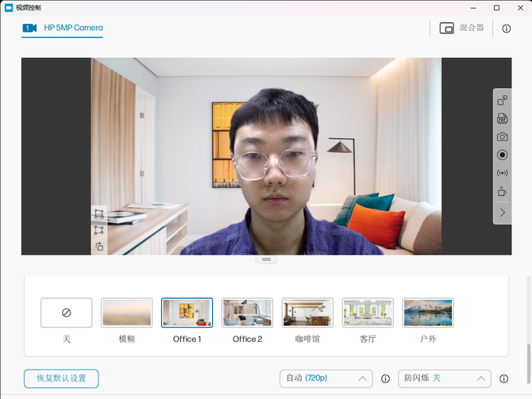Screen dimensions: 532x399
Task: Open the 自动 (720p) resolution dropdown
Action: coord(326,378)
